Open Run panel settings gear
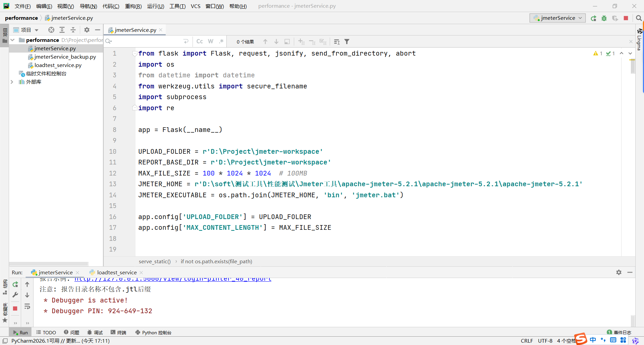Screen dimensions: 644x345 pyautogui.click(x=619, y=272)
